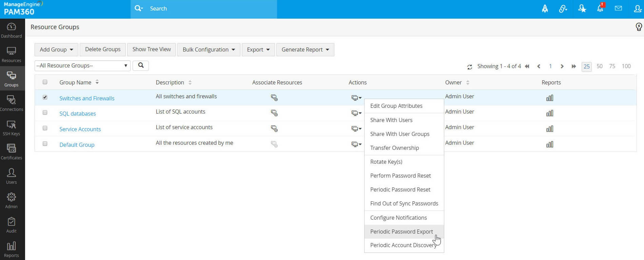644x260 pixels.
Task: Set page size to 50 rows
Action: (600, 66)
